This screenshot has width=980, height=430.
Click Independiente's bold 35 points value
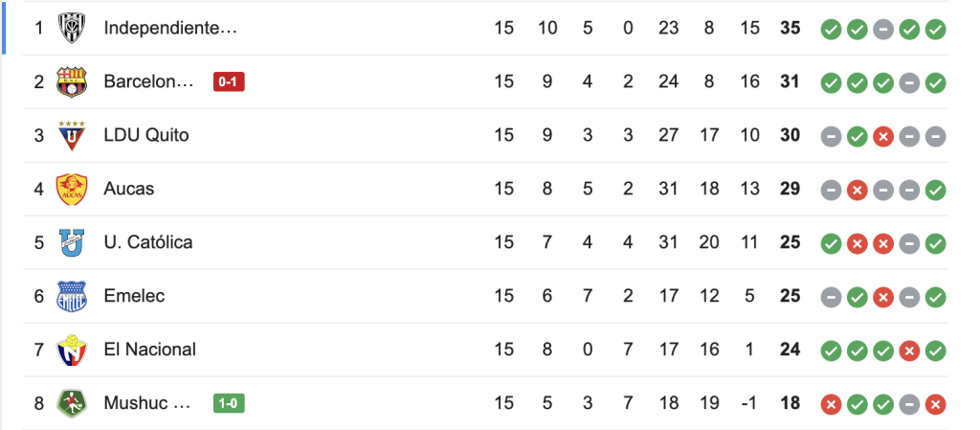pos(790,28)
